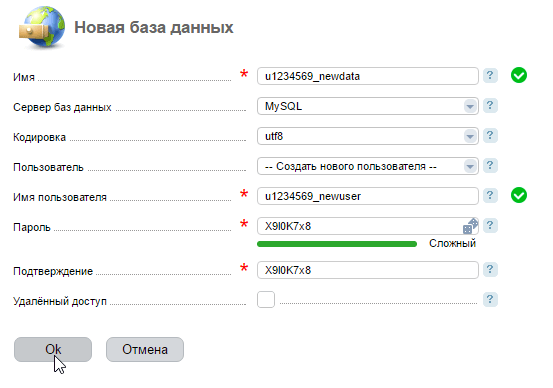The height and width of the screenshot is (388, 553).
Task: Open help for Сервер баз данных
Action: (x=490, y=105)
